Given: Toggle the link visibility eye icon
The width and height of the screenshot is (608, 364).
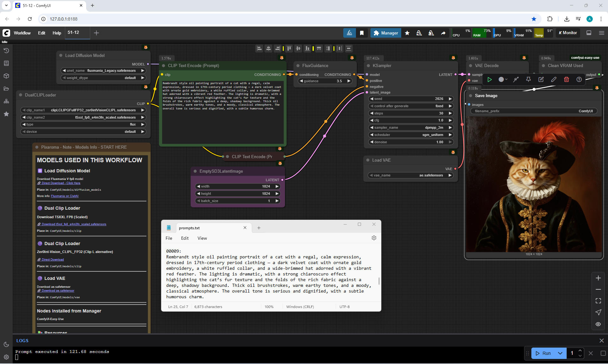Looking at the screenshot, I should (598, 324).
